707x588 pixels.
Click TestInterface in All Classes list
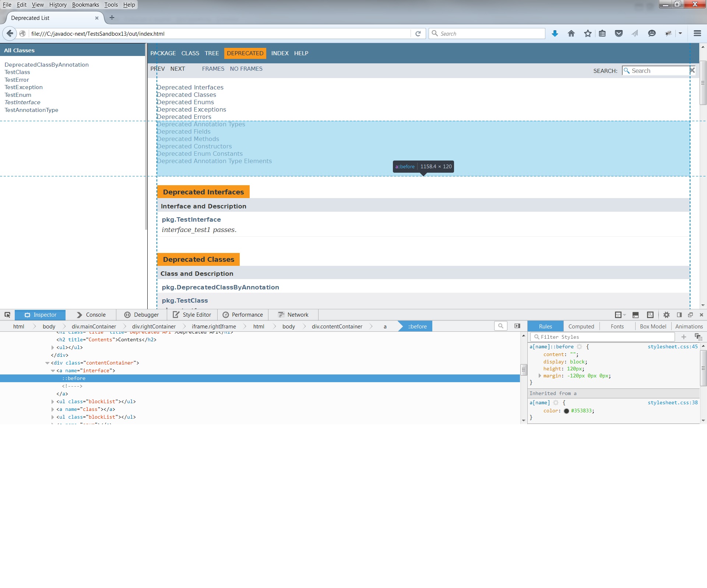tap(22, 102)
